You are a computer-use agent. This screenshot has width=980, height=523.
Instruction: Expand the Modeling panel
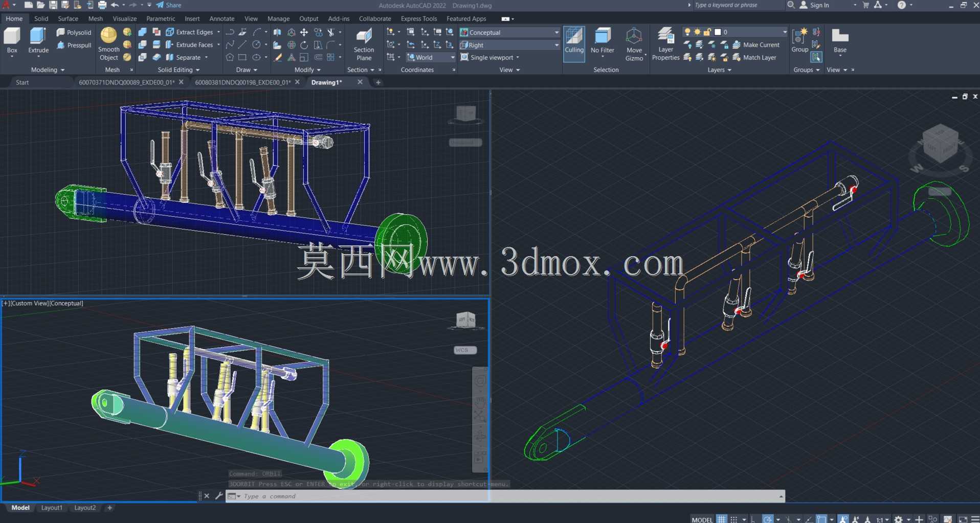coord(48,70)
